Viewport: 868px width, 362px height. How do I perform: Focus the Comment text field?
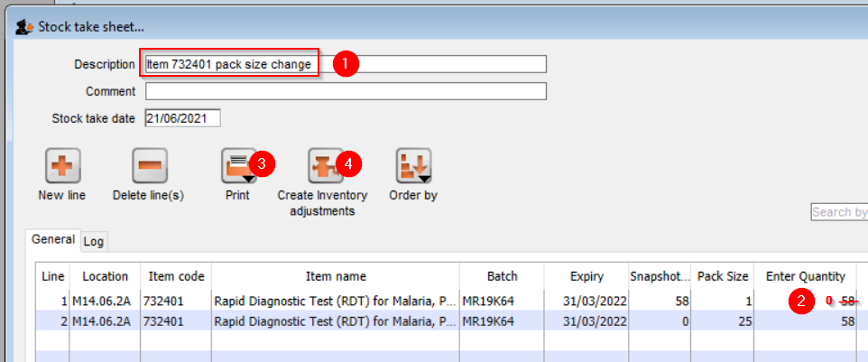click(345, 91)
